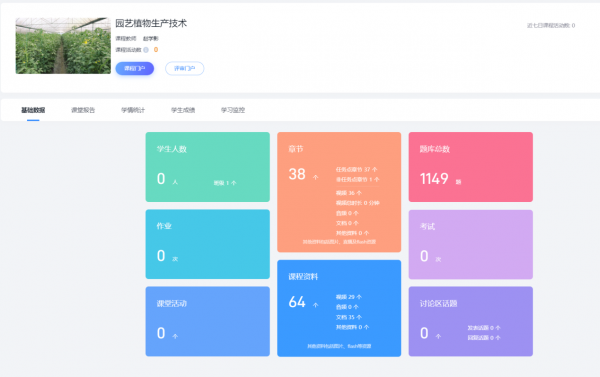The height and width of the screenshot is (377, 600).
Task: Open the green 学生人数 card
Action: click(x=207, y=167)
